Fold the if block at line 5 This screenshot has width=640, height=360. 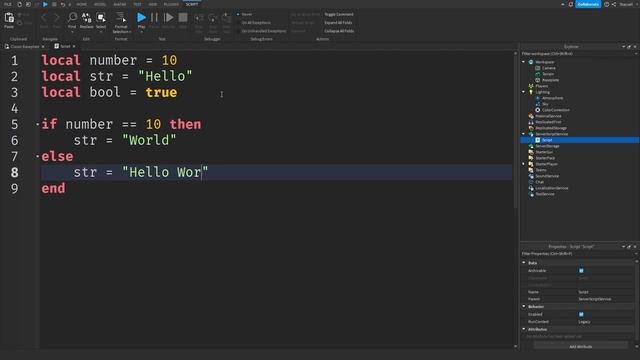point(37,124)
